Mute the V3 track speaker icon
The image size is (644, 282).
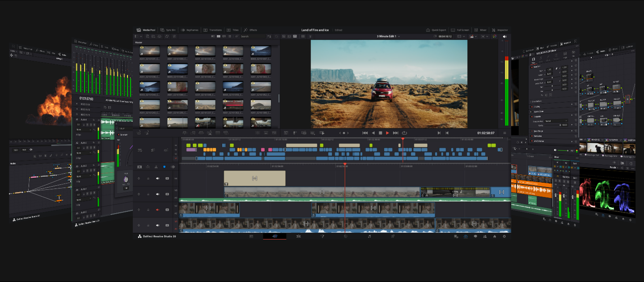point(157,194)
